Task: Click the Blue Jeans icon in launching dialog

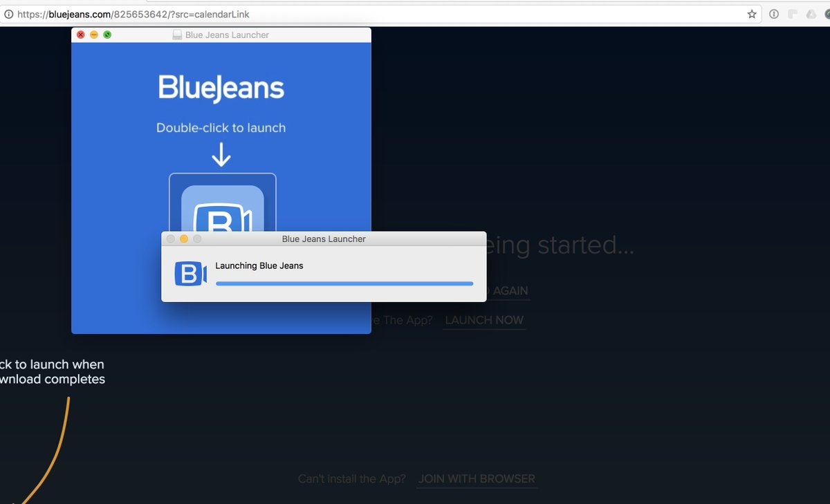Action: (191, 274)
